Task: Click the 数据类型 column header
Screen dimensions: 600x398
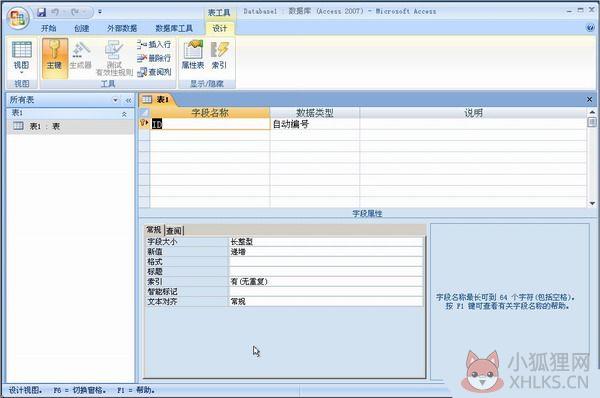Action: coord(315,113)
